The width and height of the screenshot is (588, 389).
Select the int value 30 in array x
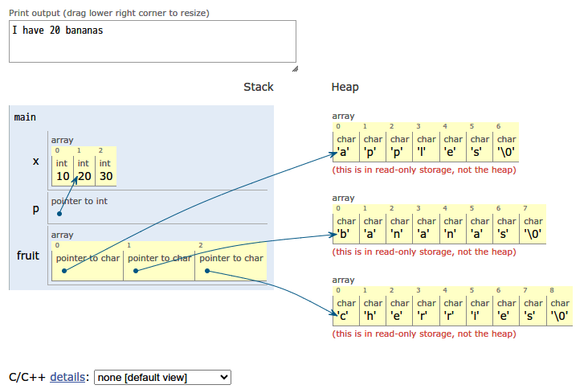pyautogui.click(x=105, y=176)
